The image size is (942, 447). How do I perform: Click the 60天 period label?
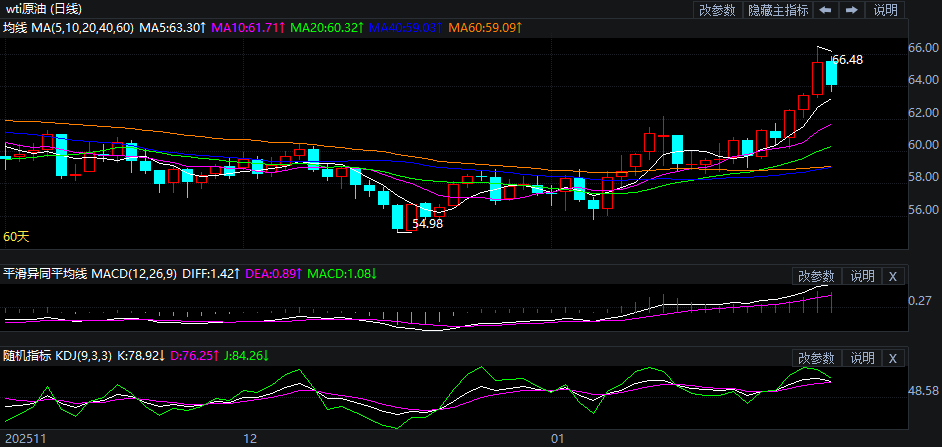click(x=17, y=237)
